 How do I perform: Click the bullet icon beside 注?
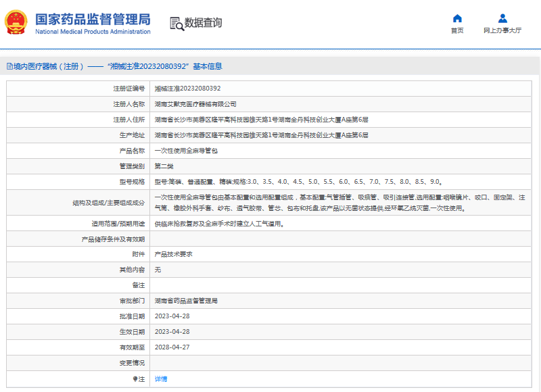pyautogui.click(x=135, y=379)
